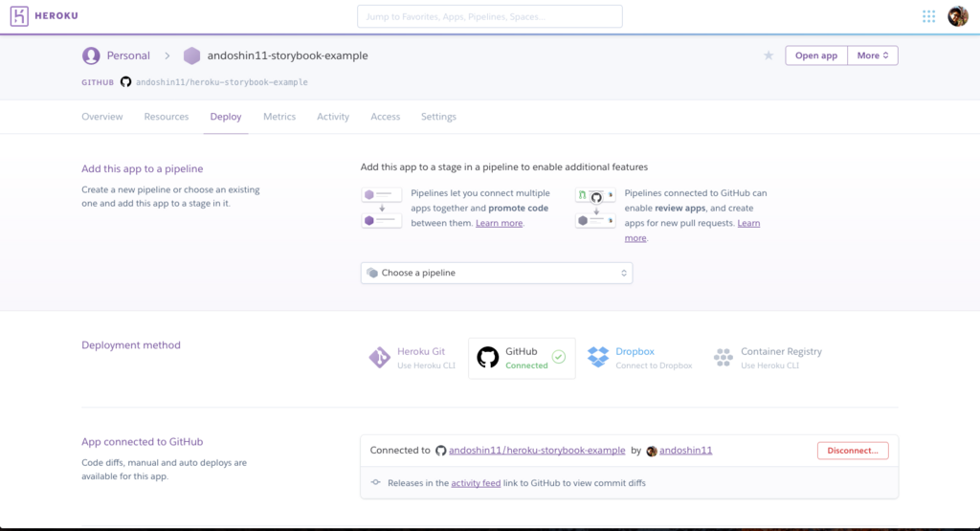Click the pipeline icon inside Choose a pipeline
980x531 pixels.
(372, 273)
